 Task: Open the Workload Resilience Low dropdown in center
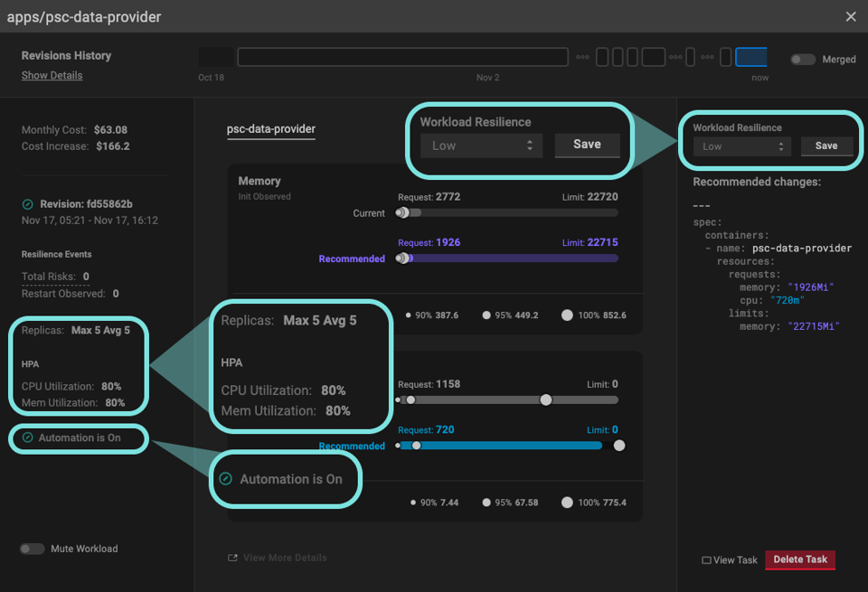tap(481, 146)
